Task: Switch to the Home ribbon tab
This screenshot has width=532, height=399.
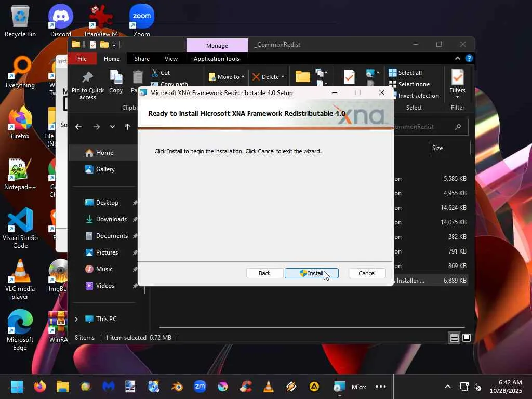Action: (x=112, y=59)
